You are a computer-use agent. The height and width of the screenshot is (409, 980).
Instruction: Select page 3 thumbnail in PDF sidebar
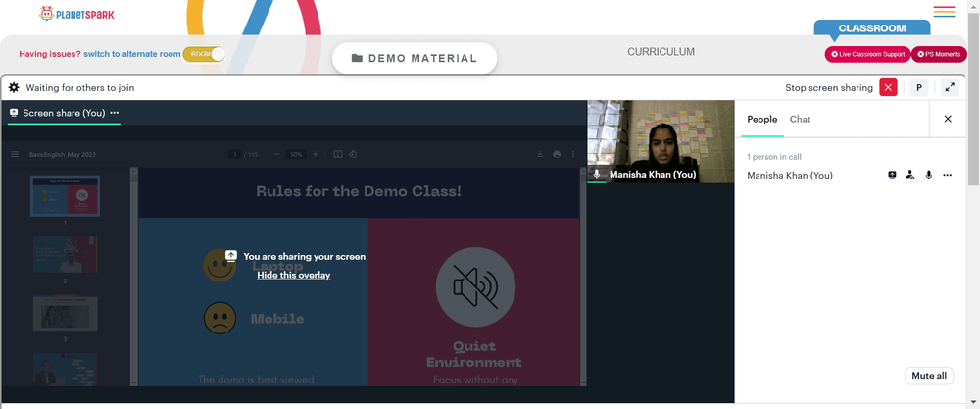(65, 313)
